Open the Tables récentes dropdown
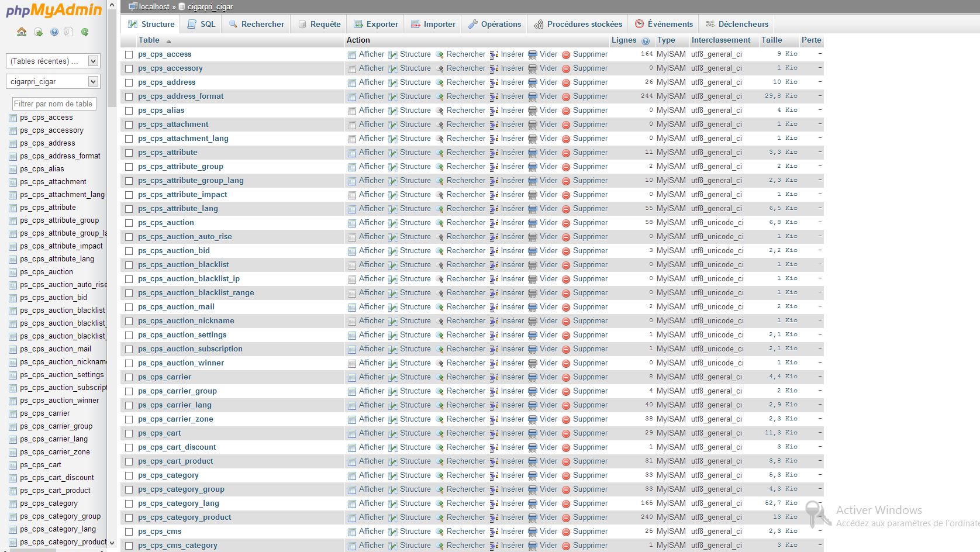Screen dimensions: 980x552 tap(53, 61)
